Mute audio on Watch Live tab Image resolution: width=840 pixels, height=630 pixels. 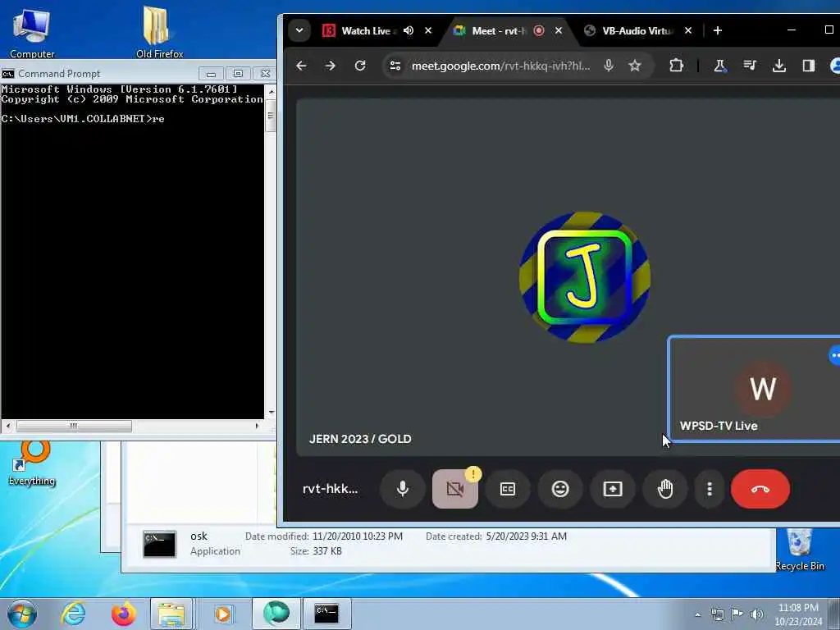click(x=409, y=30)
